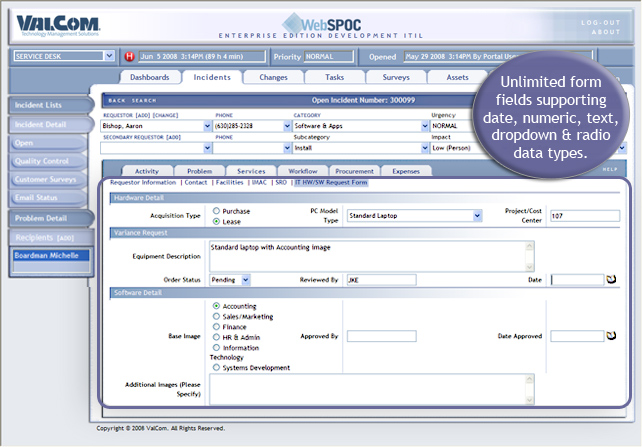Click the Reviewed By field
This screenshot has width=642, height=447.
[x=382, y=280]
